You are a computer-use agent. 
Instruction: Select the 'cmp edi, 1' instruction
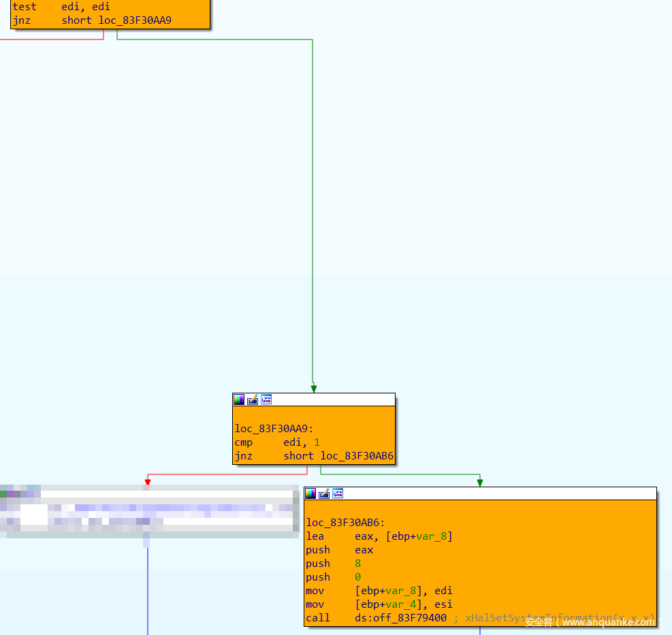point(277,442)
